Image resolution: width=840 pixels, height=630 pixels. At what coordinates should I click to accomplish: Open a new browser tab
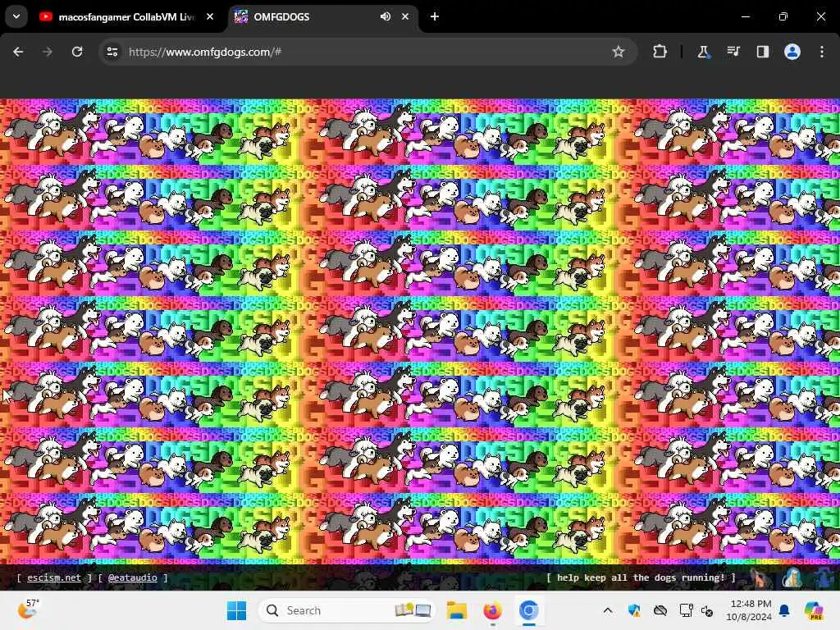point(435,16)
